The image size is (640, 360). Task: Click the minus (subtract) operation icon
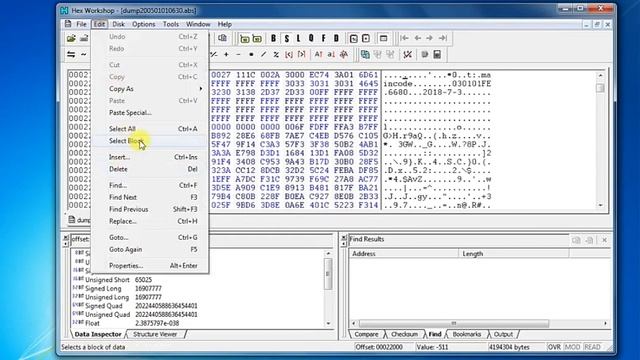click(x=238, y=54)
